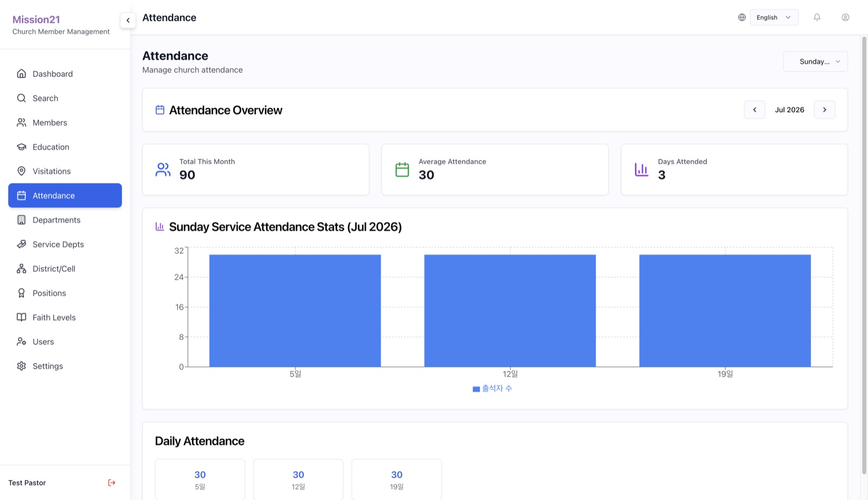Click the Visitations map pin icon
Screen dimensions: 868x500
[x=21, y=171]
